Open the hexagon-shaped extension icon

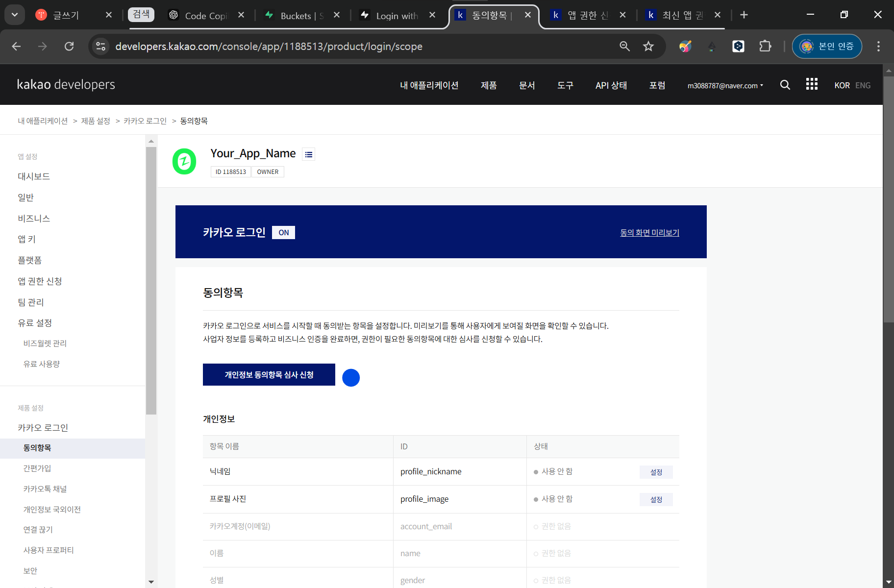tap(738, 46)
